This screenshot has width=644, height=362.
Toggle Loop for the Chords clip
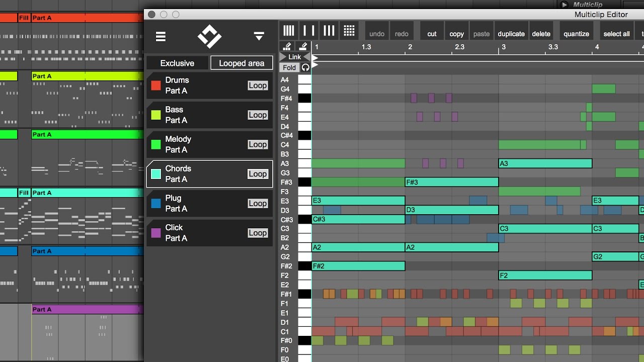(258, 174)
